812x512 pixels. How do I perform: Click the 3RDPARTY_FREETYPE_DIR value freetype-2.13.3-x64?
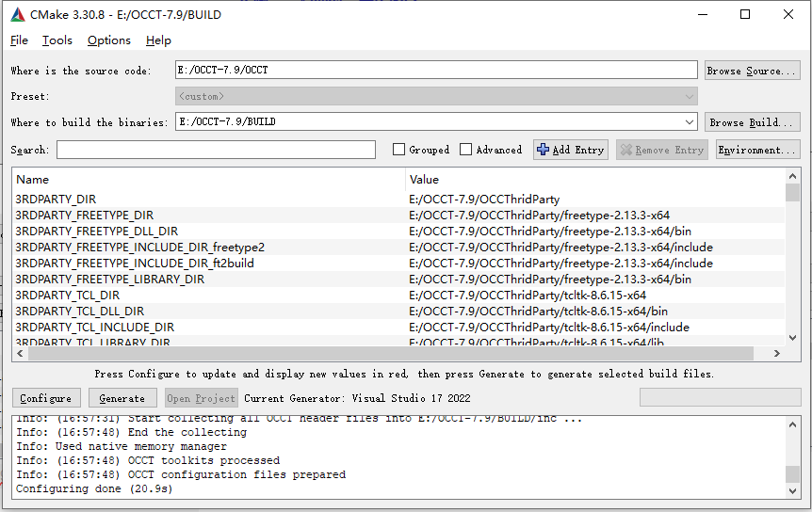(539, 216)
